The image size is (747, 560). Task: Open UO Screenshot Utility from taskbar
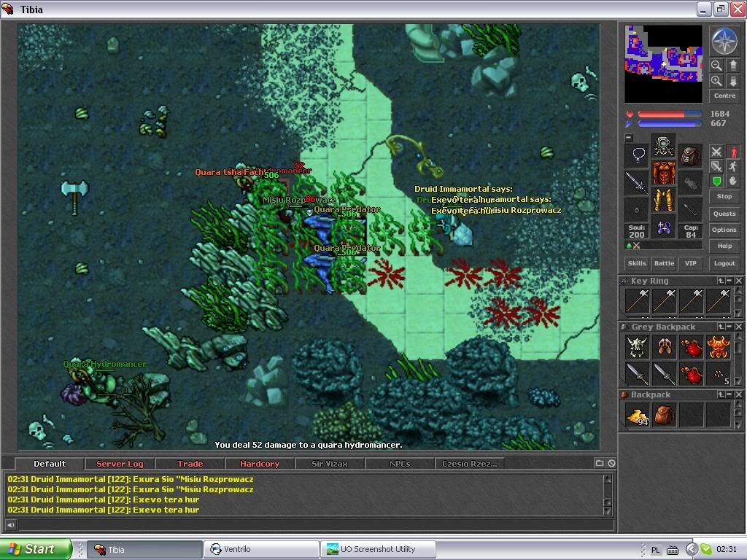(378, 550)
